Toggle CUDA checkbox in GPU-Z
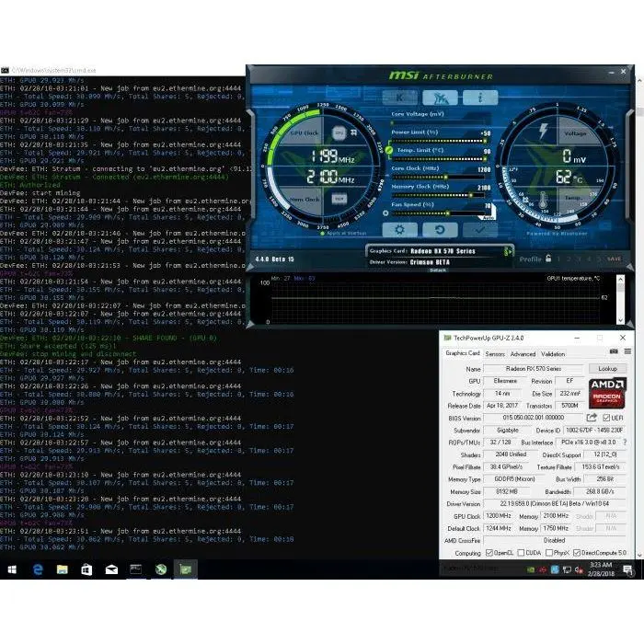Image resolution: width=644 pixels, height=644 pixels. [521, 553]
